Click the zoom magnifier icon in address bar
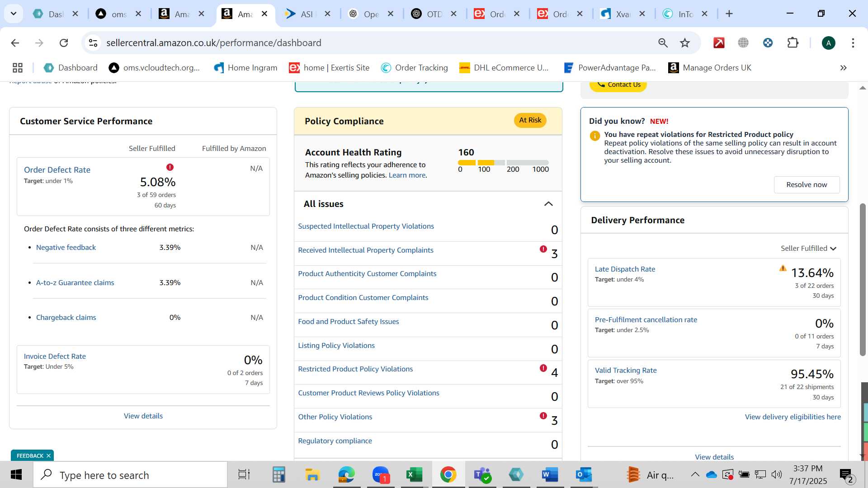The height and width of the screenshot is (488, 868). point(663,43)
